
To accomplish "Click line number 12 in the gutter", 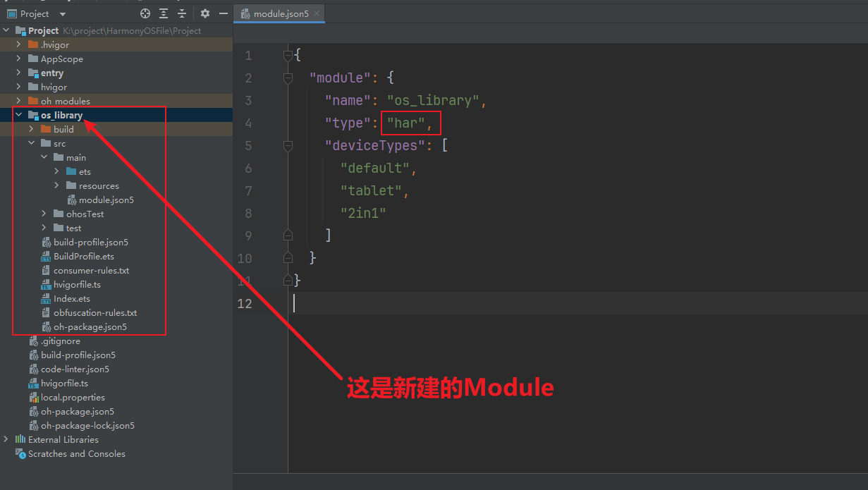I will (x=245, y=303).
